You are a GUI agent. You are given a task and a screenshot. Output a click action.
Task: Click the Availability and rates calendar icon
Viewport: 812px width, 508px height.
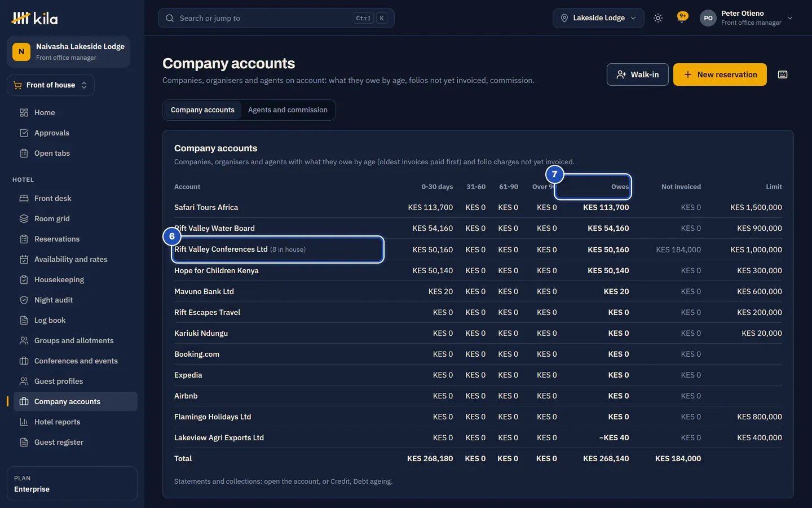pyautogui.click(x=24, y=259)
